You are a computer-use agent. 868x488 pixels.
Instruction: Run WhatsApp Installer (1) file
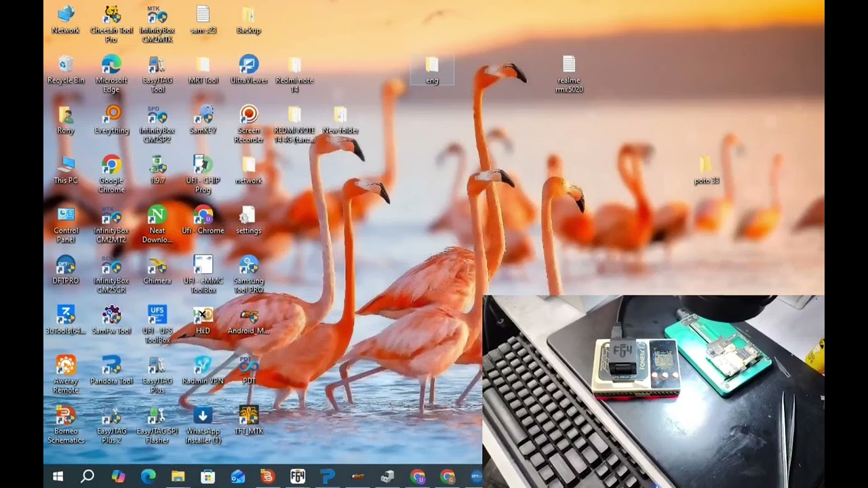tap(203, 425)
